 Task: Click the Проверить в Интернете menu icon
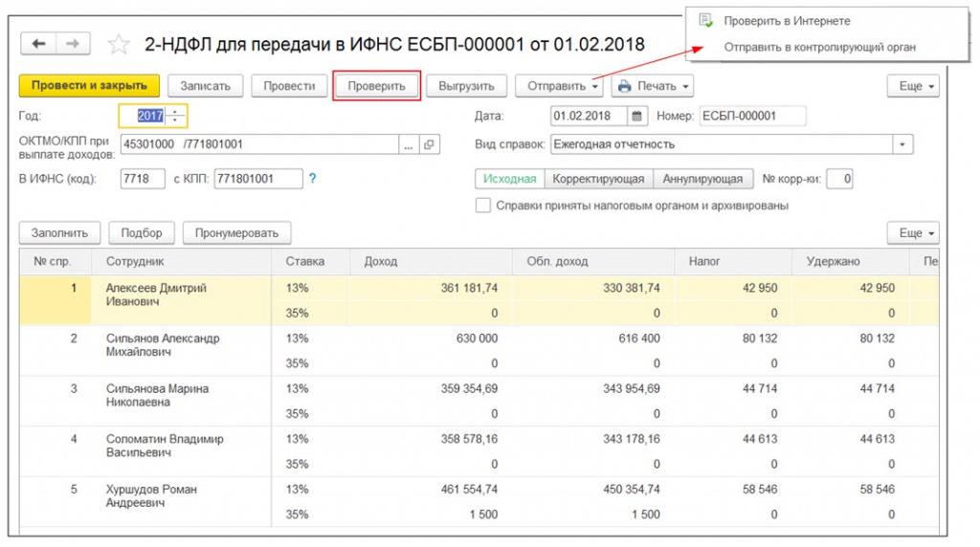pyautogui.click(x=706, y=20)
